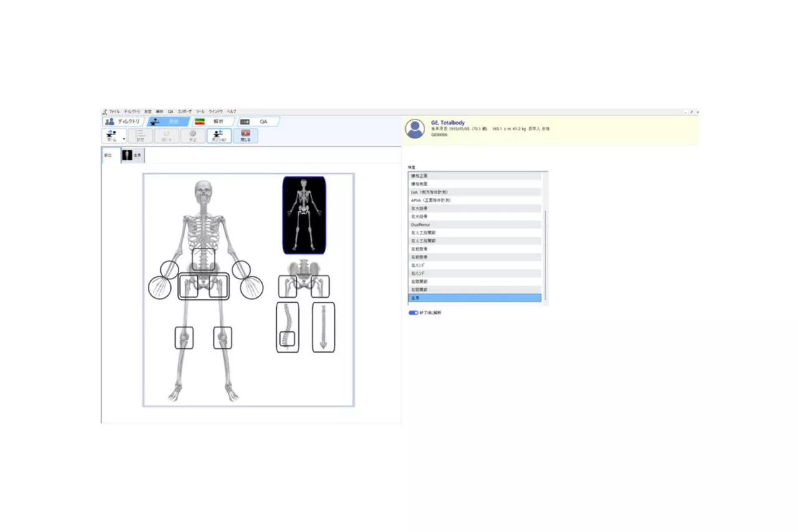Click the patient avatar icon
This screenshot has height=532, width=798.
click(415, 128)
